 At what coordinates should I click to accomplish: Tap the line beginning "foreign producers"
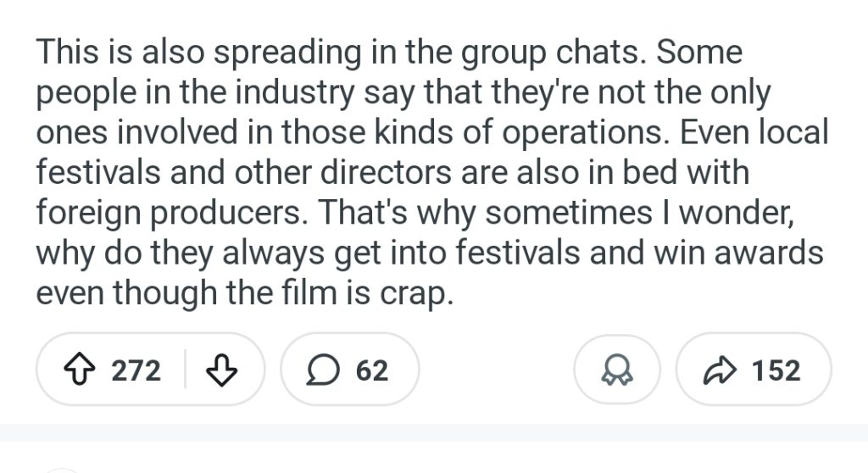point(415,212)
